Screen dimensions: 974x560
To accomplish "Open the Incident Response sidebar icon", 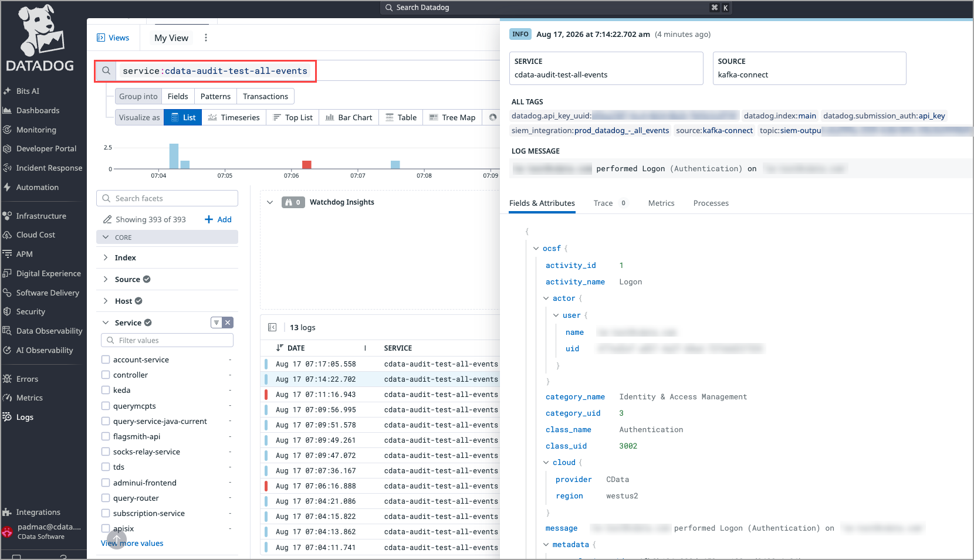I will tap(7, 168).
